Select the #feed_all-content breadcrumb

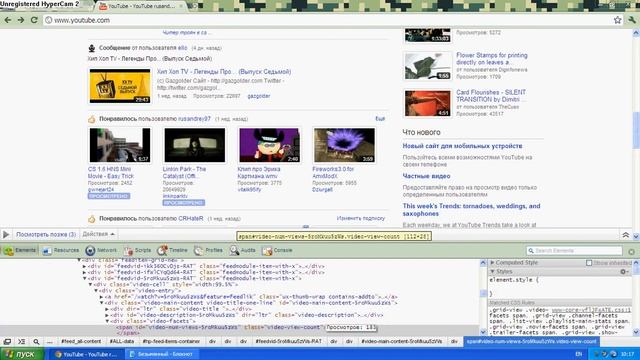coord(81,341)
